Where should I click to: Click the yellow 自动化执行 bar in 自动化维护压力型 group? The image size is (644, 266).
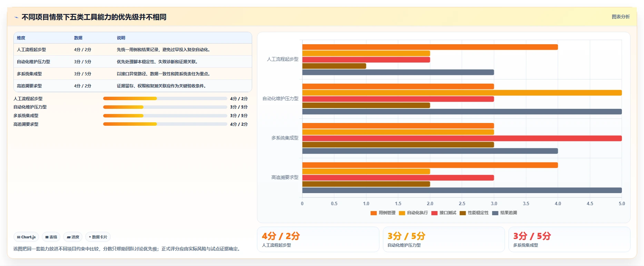click(462, 93)
